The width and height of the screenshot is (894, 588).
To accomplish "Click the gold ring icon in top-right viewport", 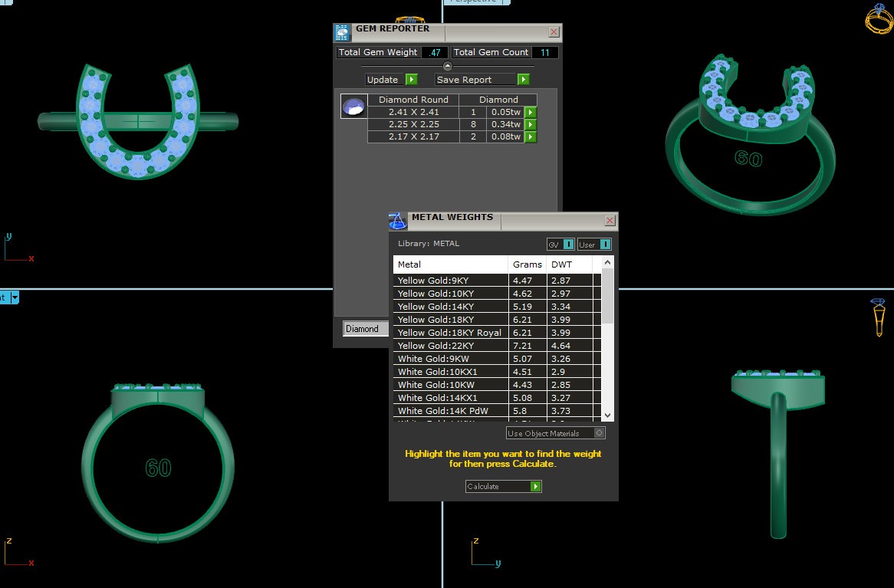I will [x=878, y=18].
